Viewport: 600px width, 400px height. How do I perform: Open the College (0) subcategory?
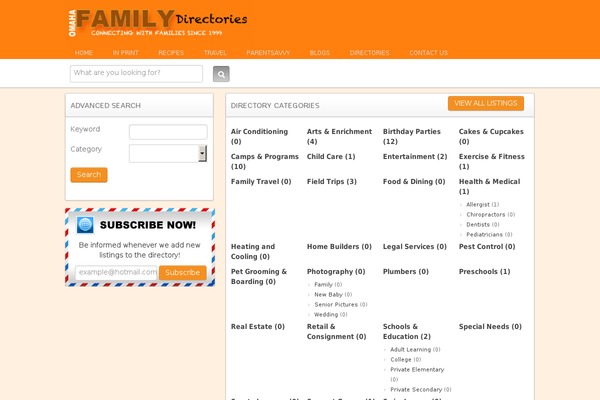pyautogui.click(x=406, y=359)
